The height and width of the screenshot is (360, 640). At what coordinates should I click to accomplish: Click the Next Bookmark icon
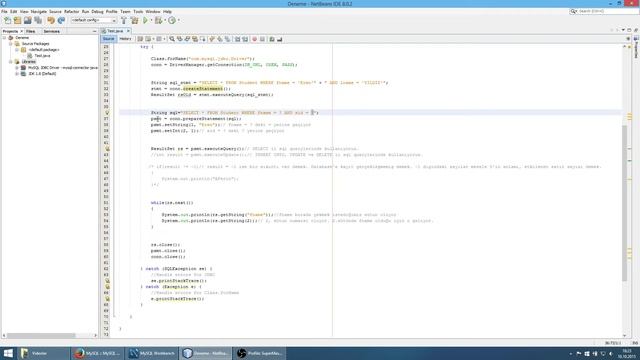pyautogui.click(x=220, y=39)
